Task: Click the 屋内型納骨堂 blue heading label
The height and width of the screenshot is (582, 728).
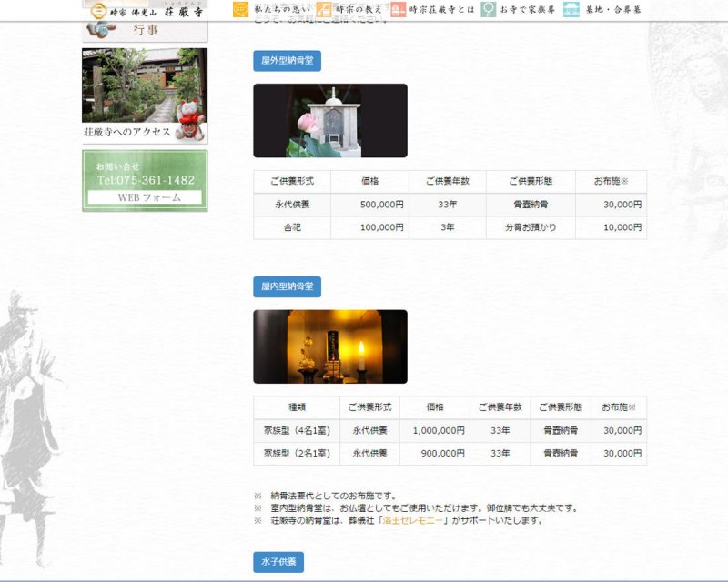Action: (287, 286)
